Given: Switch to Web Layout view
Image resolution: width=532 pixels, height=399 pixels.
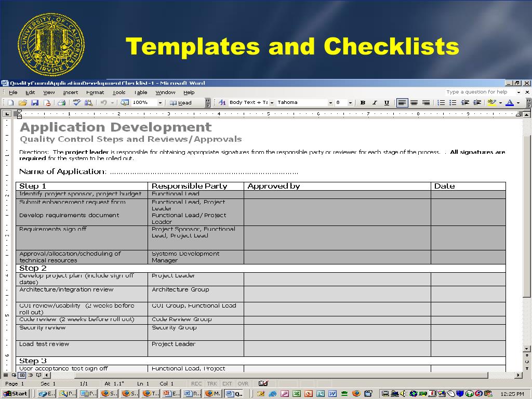Looking at the screenshot, I should (14, 375).
